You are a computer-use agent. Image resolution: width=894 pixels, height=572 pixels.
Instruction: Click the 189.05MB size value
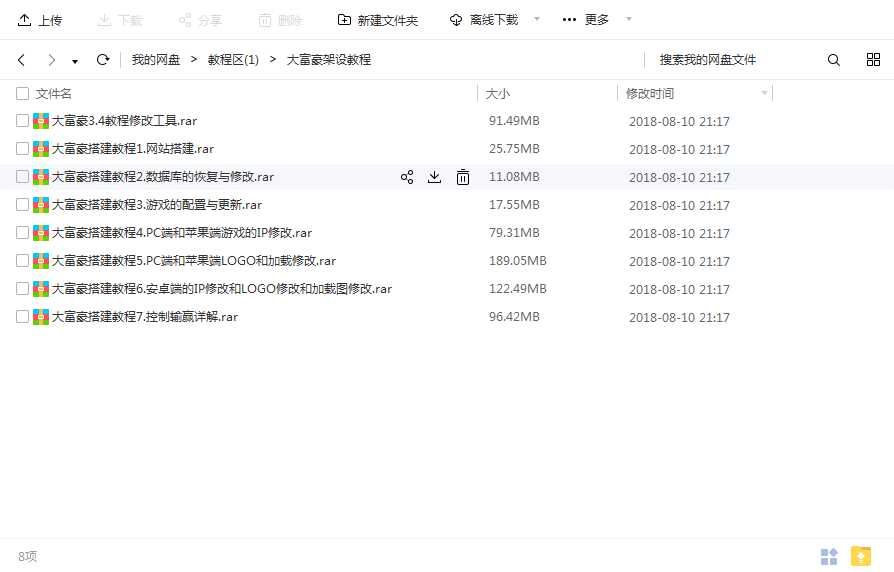tap(518, 261)
